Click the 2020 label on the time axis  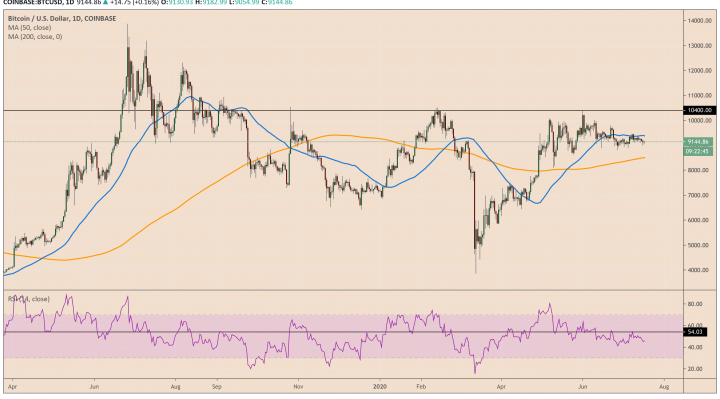coord(381,387)
